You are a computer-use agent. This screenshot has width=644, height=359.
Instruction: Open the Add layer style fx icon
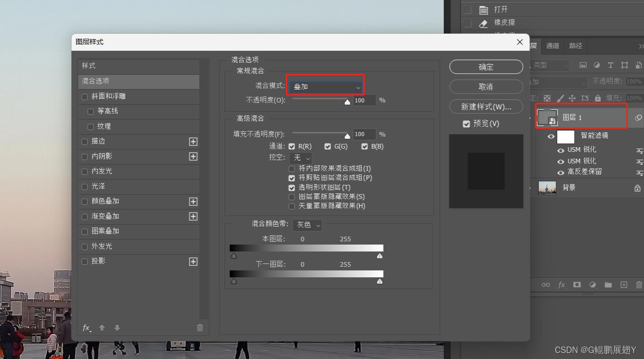[x=561, y=285]
